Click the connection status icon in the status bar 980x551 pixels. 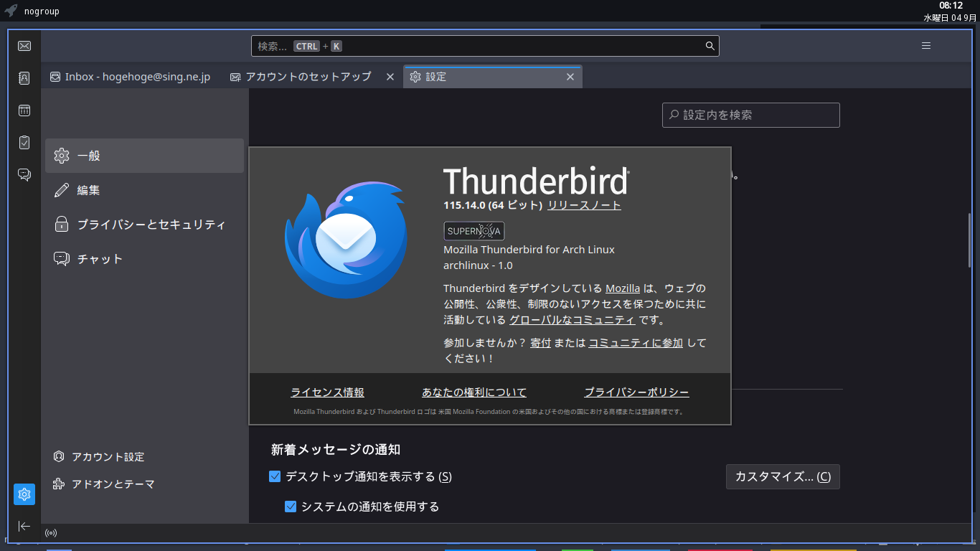click(51, 532)
